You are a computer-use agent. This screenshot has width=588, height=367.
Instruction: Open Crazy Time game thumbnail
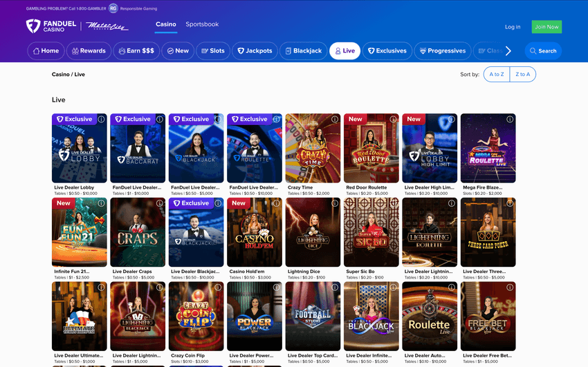coord(313,149)
